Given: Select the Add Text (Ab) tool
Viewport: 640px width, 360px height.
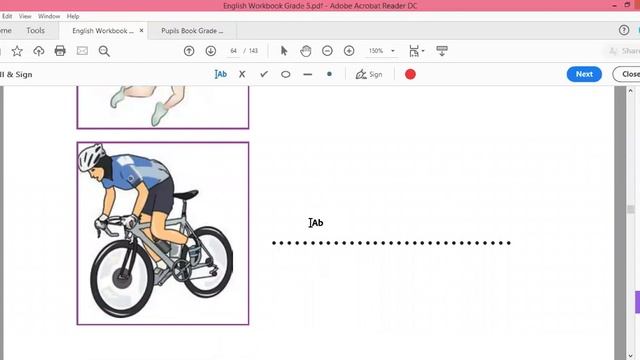Looking at the screenshot, I should point(220,74).
